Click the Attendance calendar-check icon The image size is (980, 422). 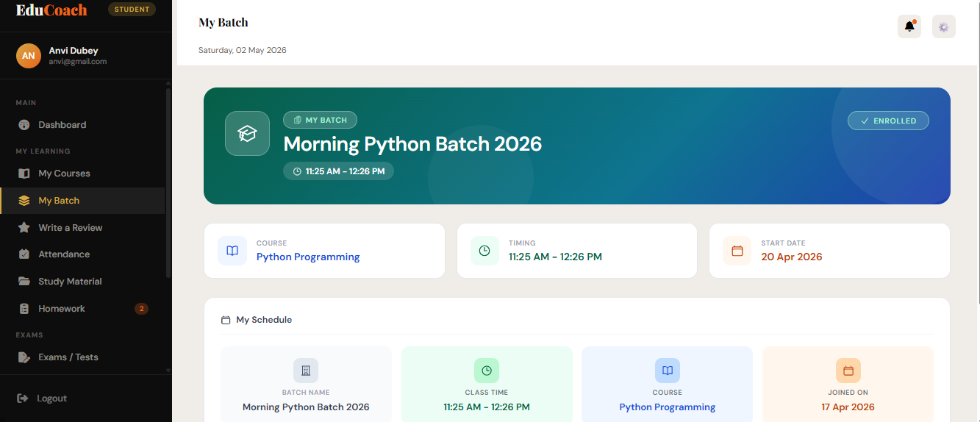coord(24,254)
